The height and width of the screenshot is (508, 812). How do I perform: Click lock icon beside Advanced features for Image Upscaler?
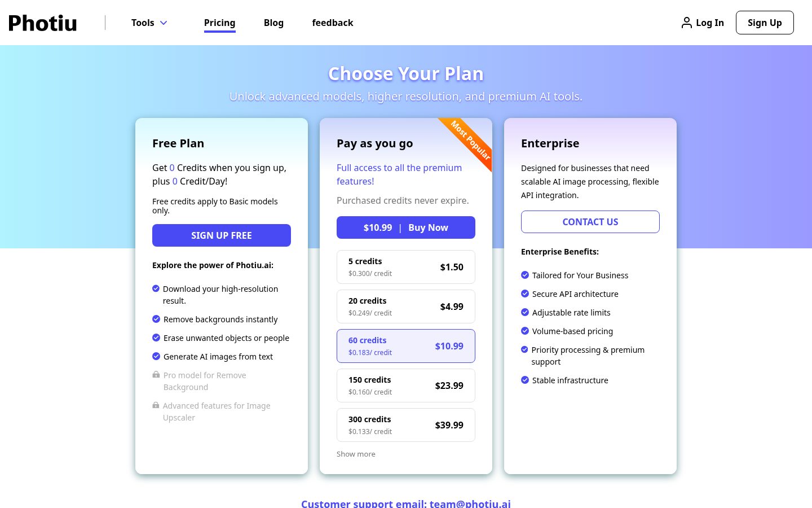(156, 405)
